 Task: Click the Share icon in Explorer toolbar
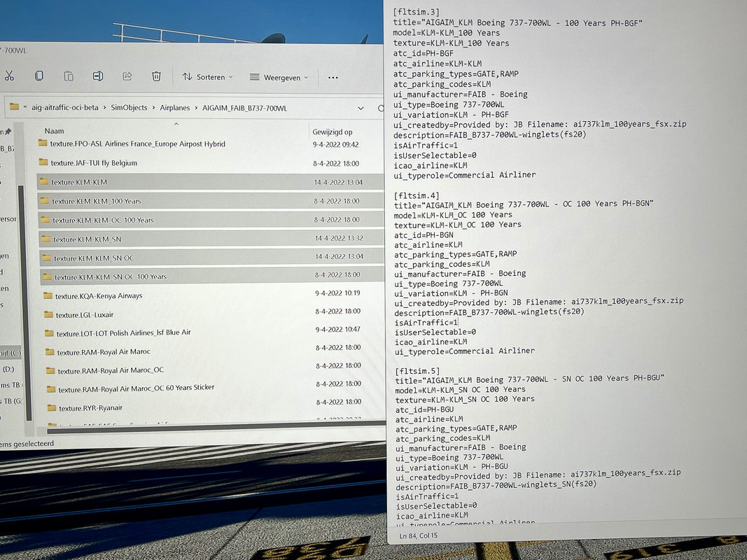click(127, 76)
